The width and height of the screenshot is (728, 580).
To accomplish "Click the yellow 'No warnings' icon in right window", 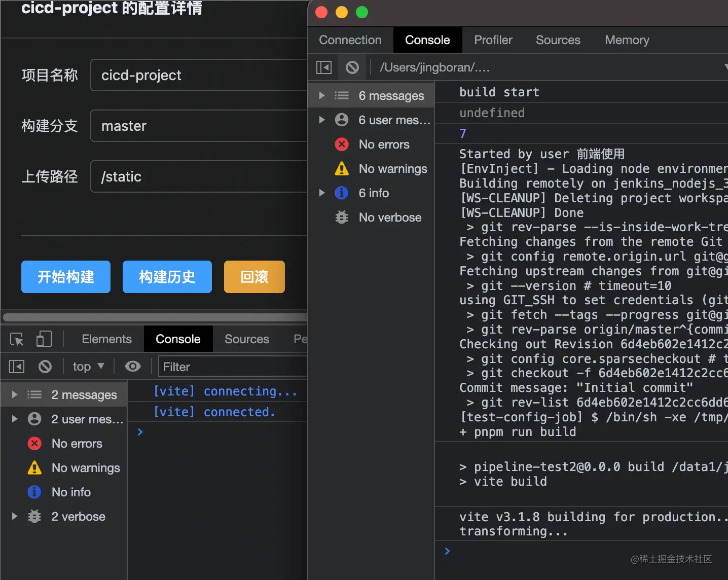I will tap(342, 168).
